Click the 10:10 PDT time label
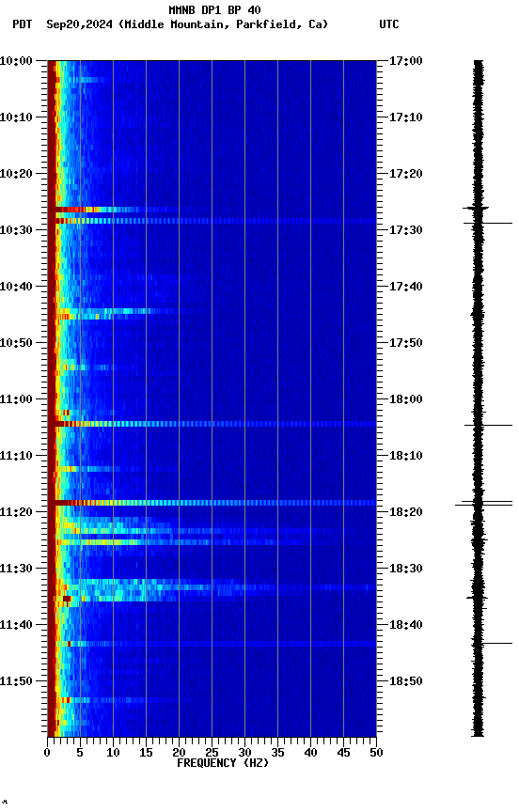The height and width of the screenshot is (812, 519). pyautogui.click(x=16, y=117)
